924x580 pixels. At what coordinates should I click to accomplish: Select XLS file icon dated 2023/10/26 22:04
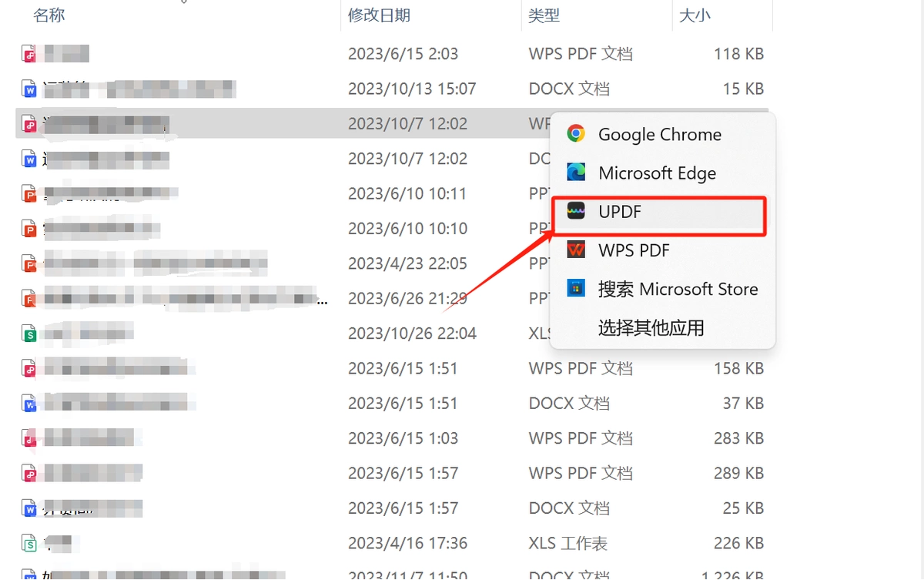(29, 334)
